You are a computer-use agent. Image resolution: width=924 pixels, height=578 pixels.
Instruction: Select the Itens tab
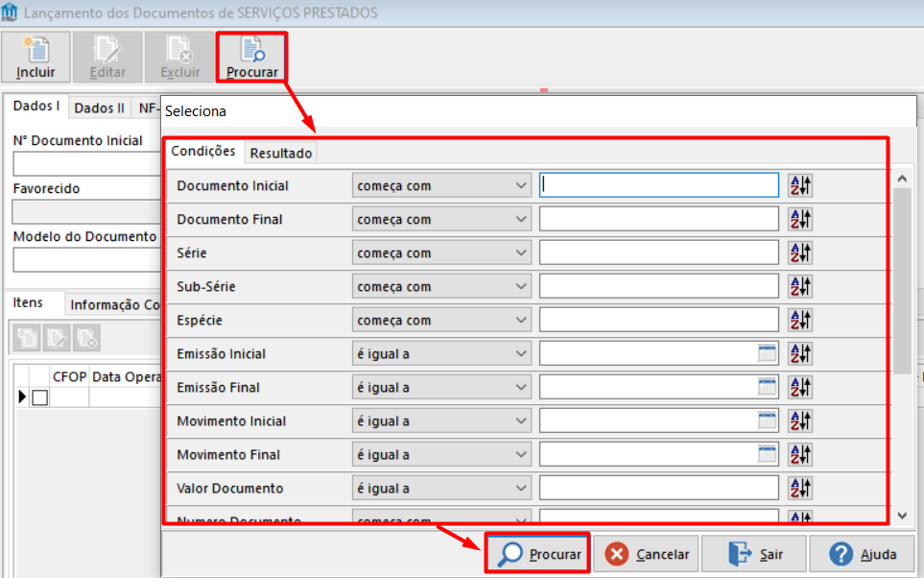(x=28, y=302)
